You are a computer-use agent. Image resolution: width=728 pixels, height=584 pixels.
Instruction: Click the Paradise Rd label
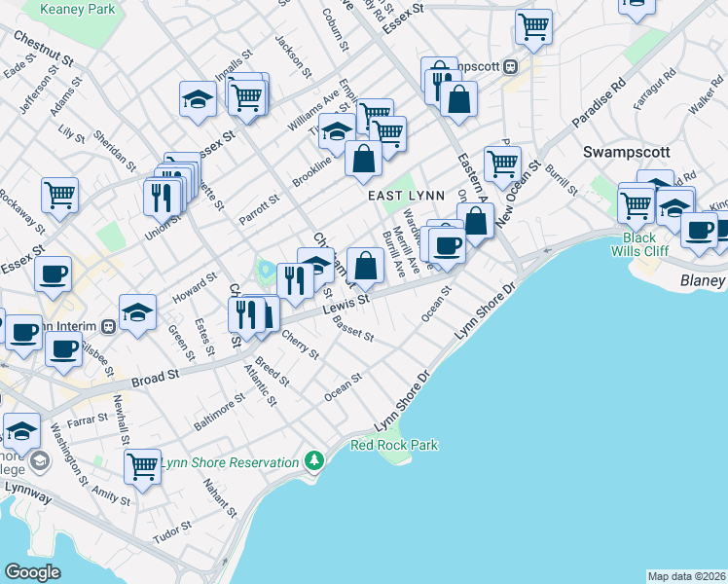(x=599, y=104)
